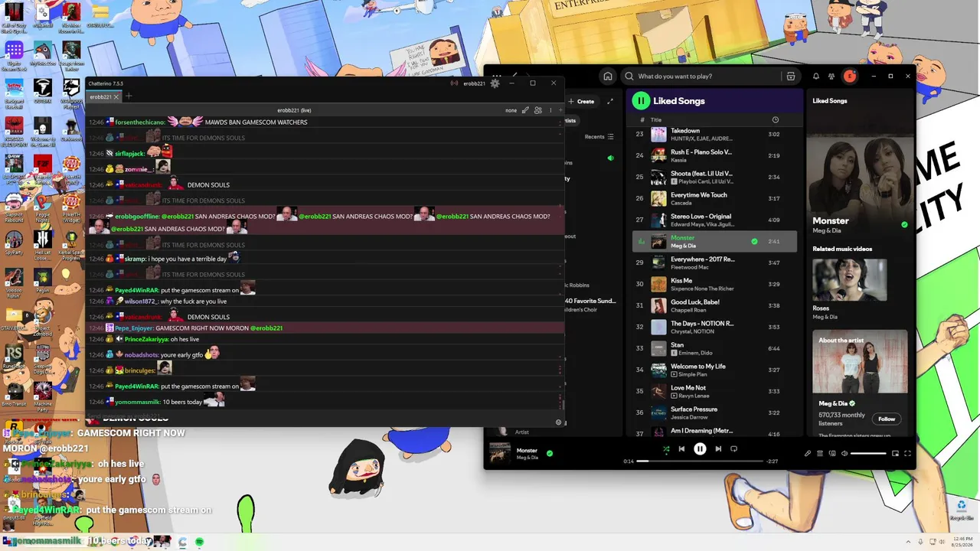The width and height of the screenshot is (980, 551).
Task: Go to Spotify Home
Action: tap(608, 77)
